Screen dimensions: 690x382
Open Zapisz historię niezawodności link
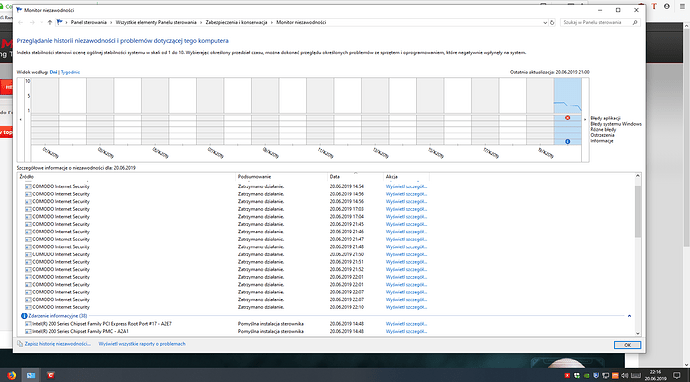point(58,344)
